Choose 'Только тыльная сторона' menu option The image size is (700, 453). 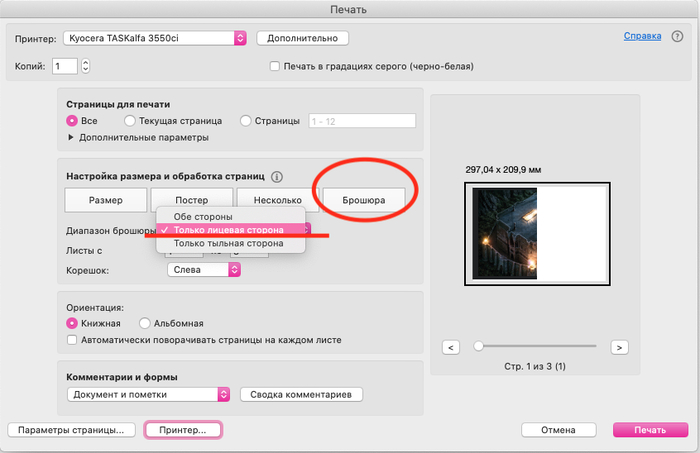coord(227,243)
